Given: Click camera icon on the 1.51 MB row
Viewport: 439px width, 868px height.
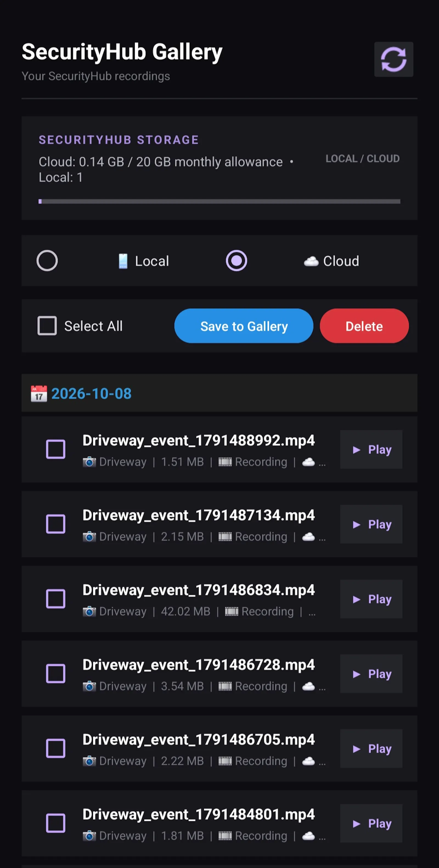Looking at the screenshot, I should pos(89,462).
